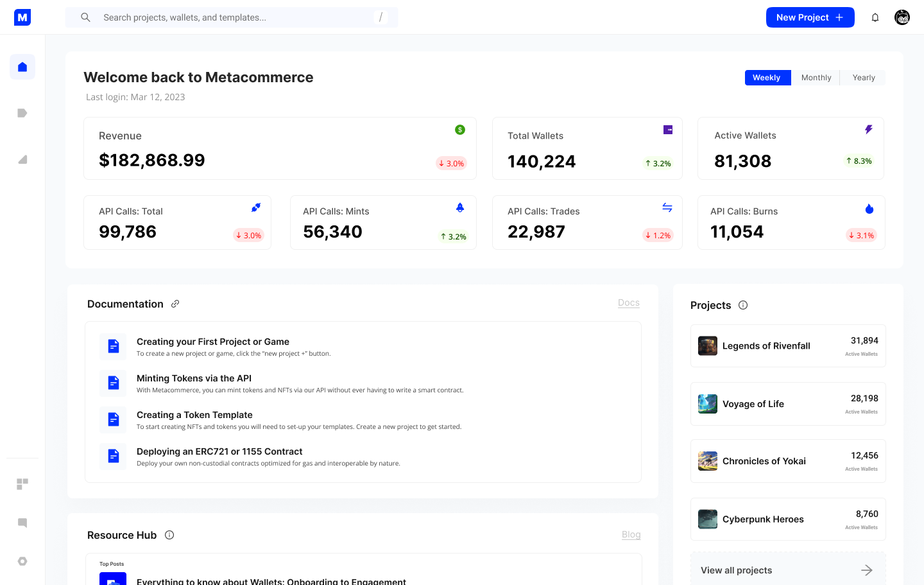Viewport: 924px width, 585px height.
Task: Click the Revenue value $182,868.99
Action: tap(152, 160)
